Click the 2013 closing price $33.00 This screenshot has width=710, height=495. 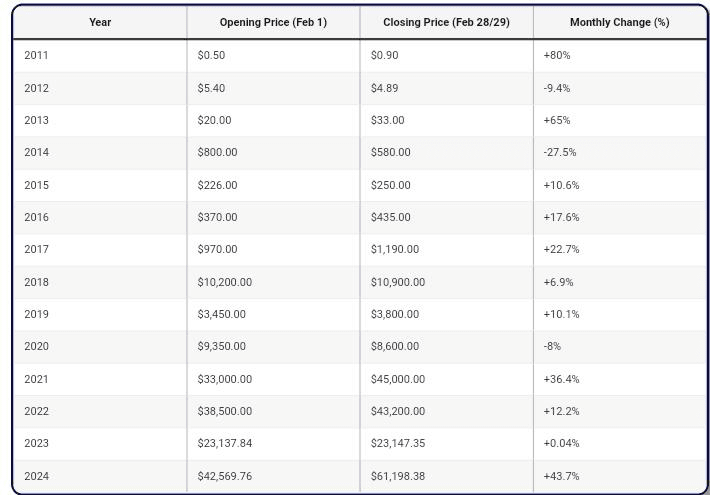tap(387, 120)
